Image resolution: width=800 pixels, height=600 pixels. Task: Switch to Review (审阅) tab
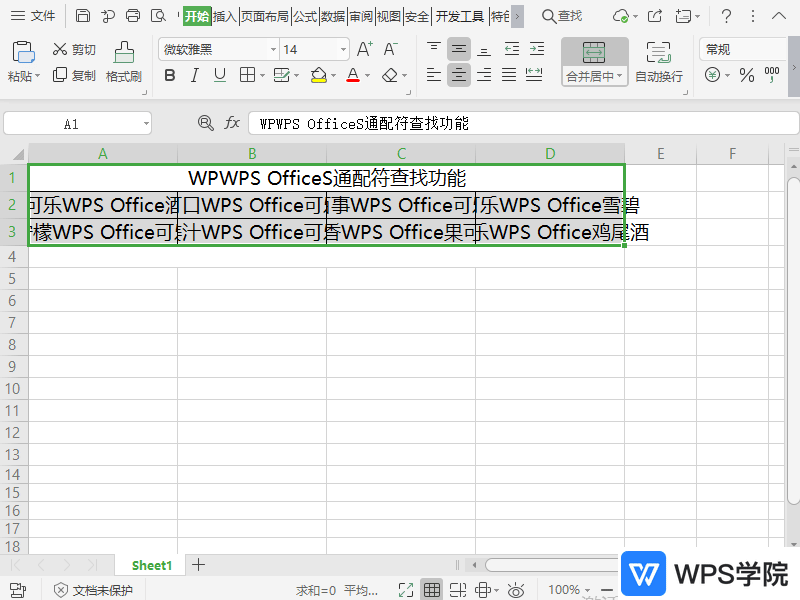click(361, 16)
